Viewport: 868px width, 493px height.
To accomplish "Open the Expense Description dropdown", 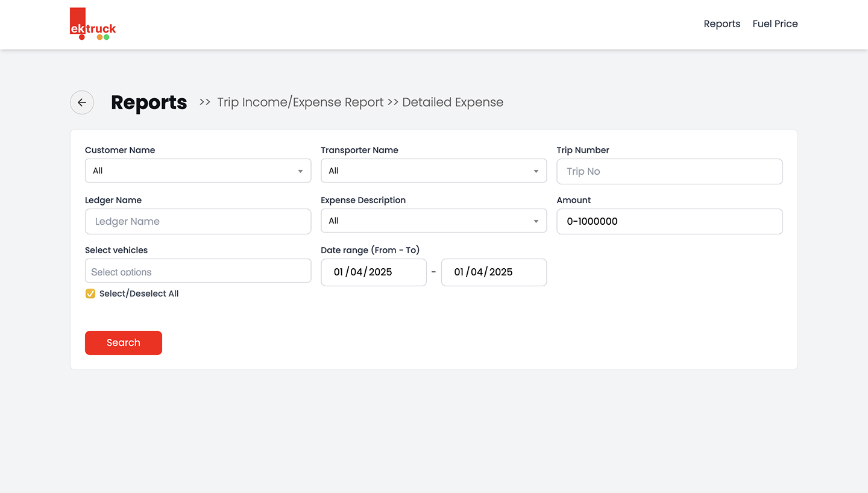I will click(433, 221).
